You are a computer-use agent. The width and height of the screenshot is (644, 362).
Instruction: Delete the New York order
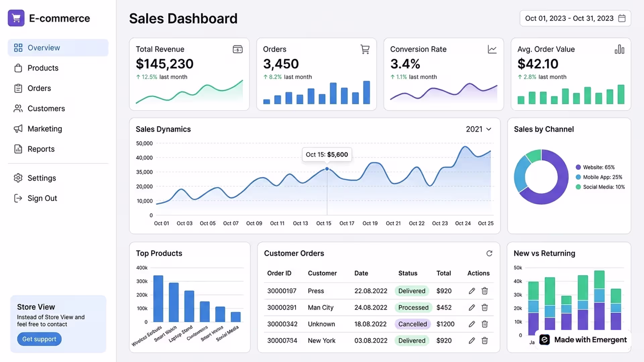(x=485, y=341)
